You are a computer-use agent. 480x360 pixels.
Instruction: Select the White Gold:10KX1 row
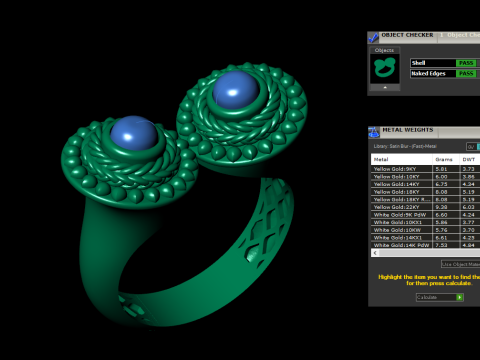pos(426,222)
